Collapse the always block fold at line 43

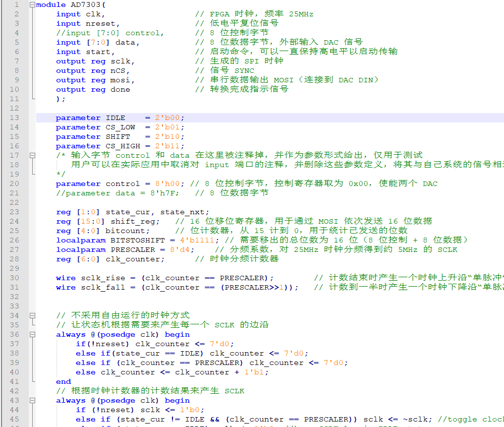click(32, 401)
